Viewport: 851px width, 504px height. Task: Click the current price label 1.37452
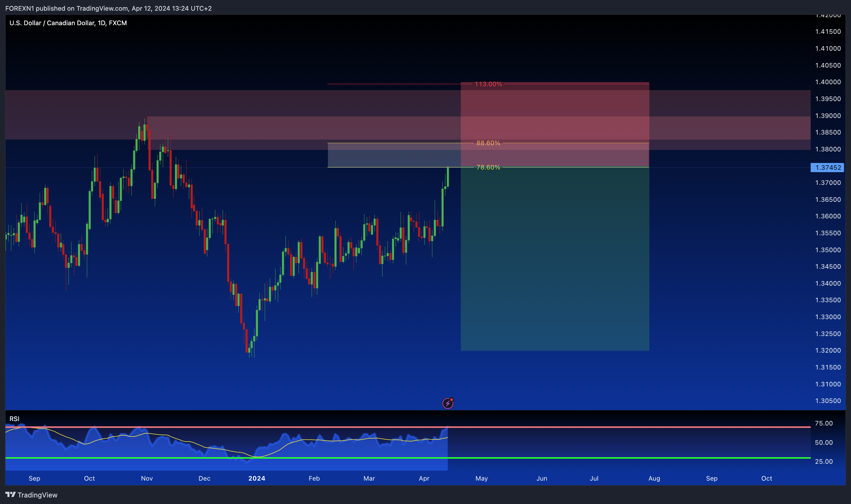pos(827,167)
